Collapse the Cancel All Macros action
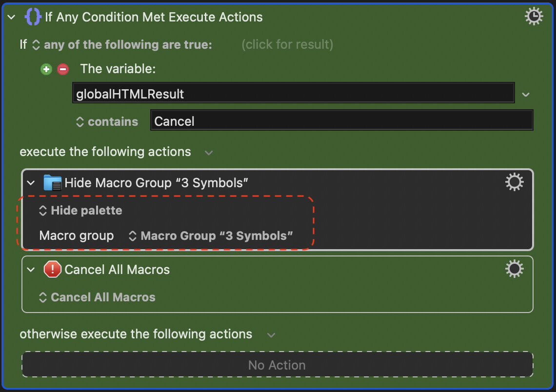Viewport: 556px width, 392px height. (x=31, y=270)
